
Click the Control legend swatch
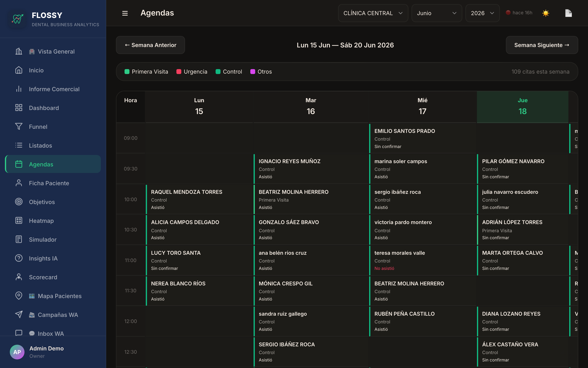pos(218,72)
